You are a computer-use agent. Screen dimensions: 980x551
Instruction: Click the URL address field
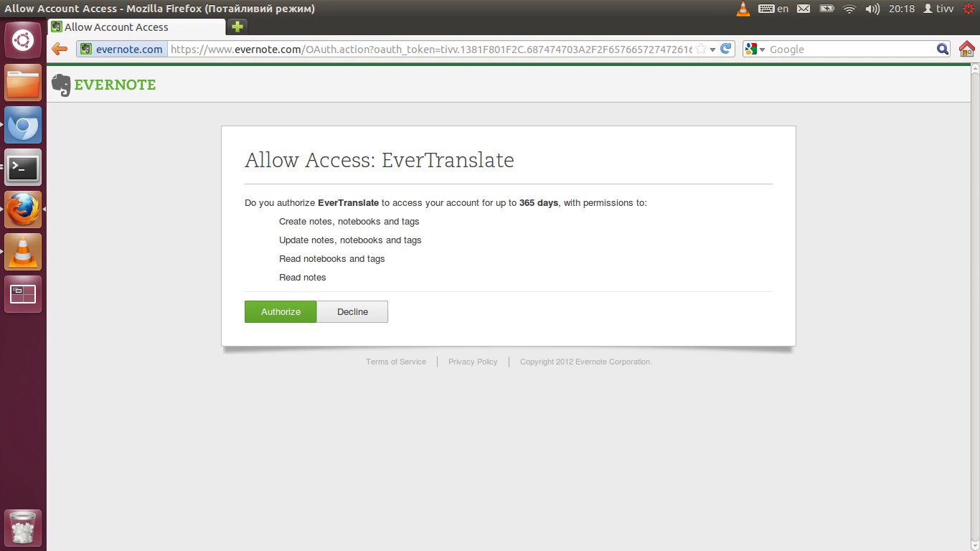click(x=430, y=49)
